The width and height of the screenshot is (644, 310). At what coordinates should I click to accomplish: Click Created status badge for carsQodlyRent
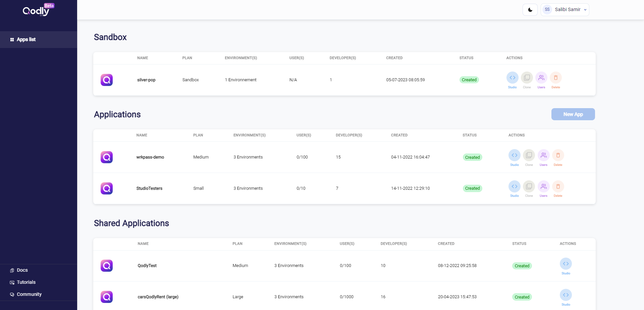[x=522, y=297]
